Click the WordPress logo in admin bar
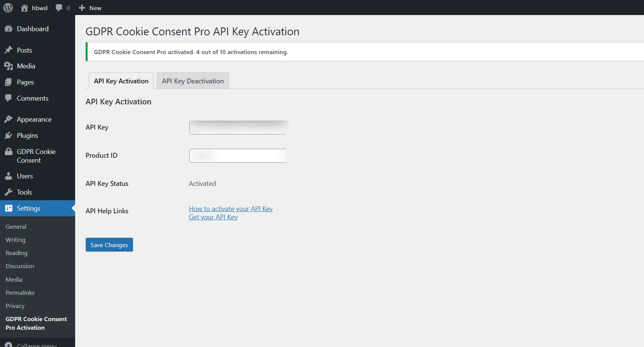Screen dimensions: 644x347 point(8,8)
